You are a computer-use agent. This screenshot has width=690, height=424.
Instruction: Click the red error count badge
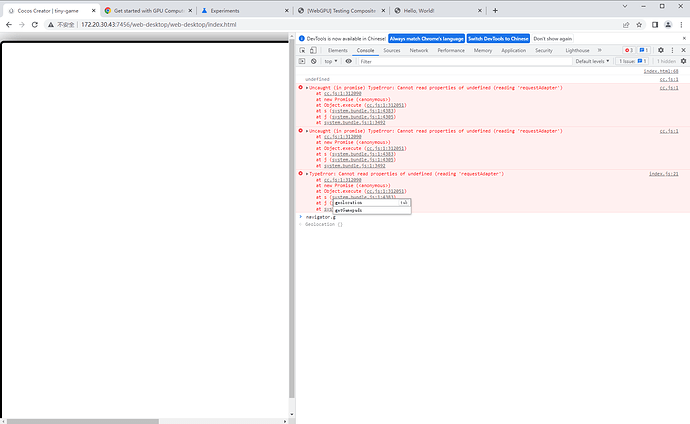point(628,50)
